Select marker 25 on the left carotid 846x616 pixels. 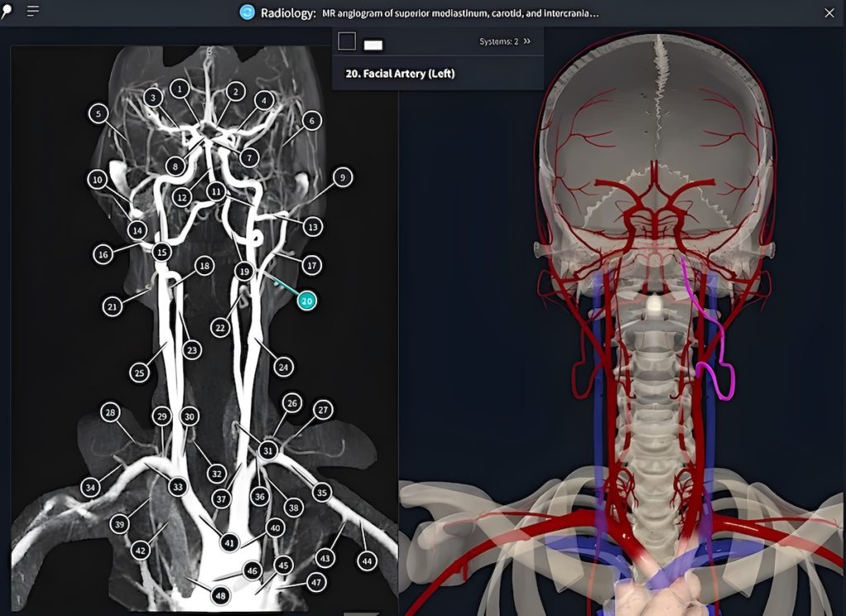pyautogui.click(x=138, y=373)
